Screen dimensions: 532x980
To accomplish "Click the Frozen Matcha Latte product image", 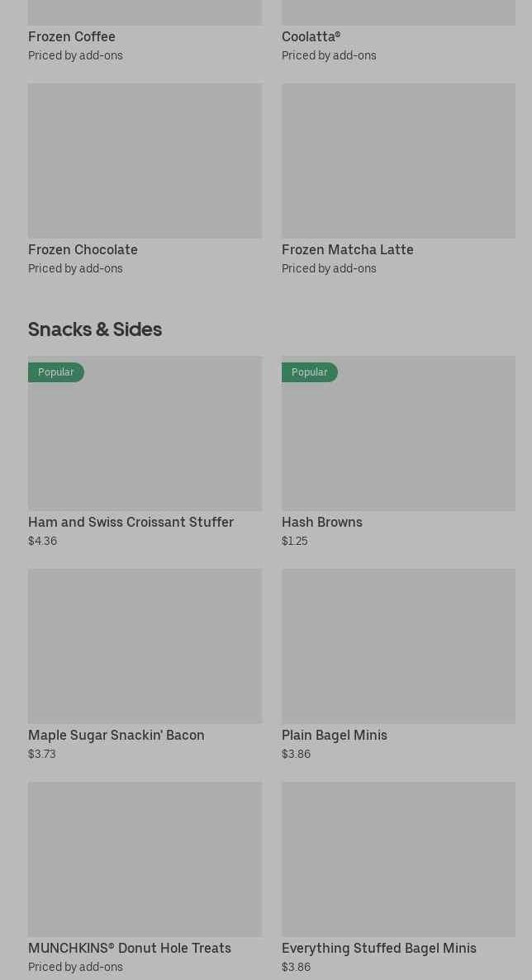I will click(398, 160).
